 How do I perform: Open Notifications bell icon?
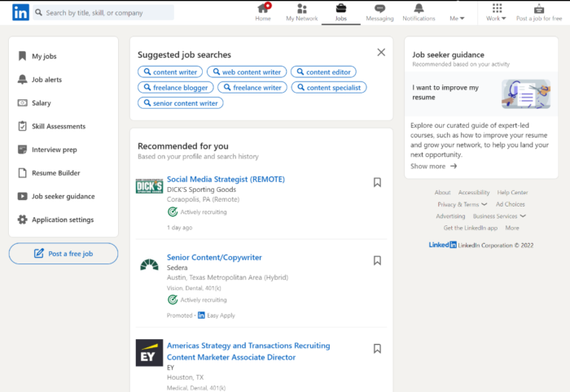[419, 8]
